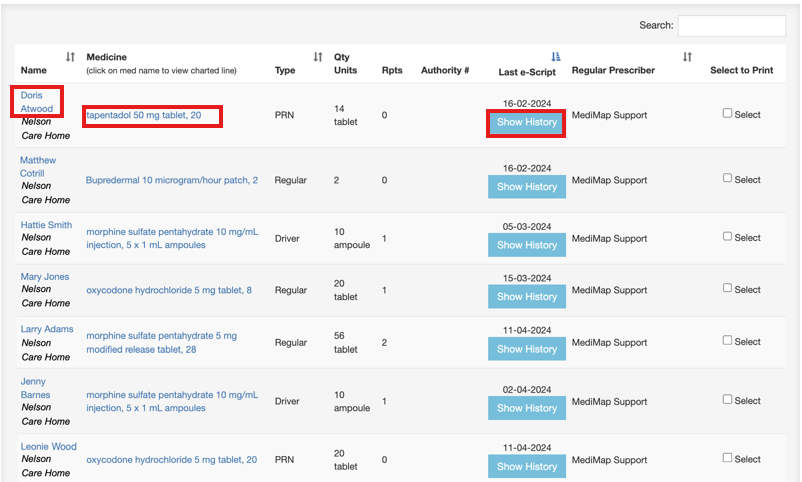Show History for tapentadol 50 mg script
The width and height of the screenshot is (802, 482).
pyautogui.click(x=527, y=123)
